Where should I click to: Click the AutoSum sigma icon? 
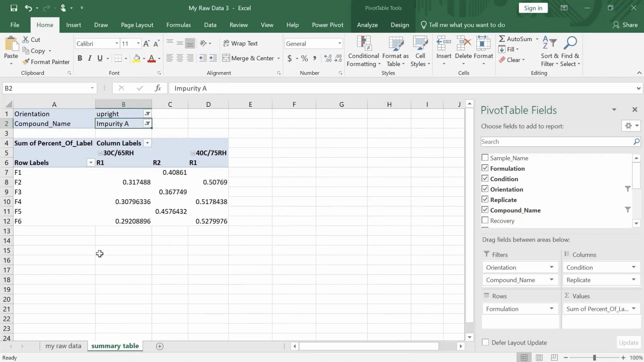click(x=501, y=39)
